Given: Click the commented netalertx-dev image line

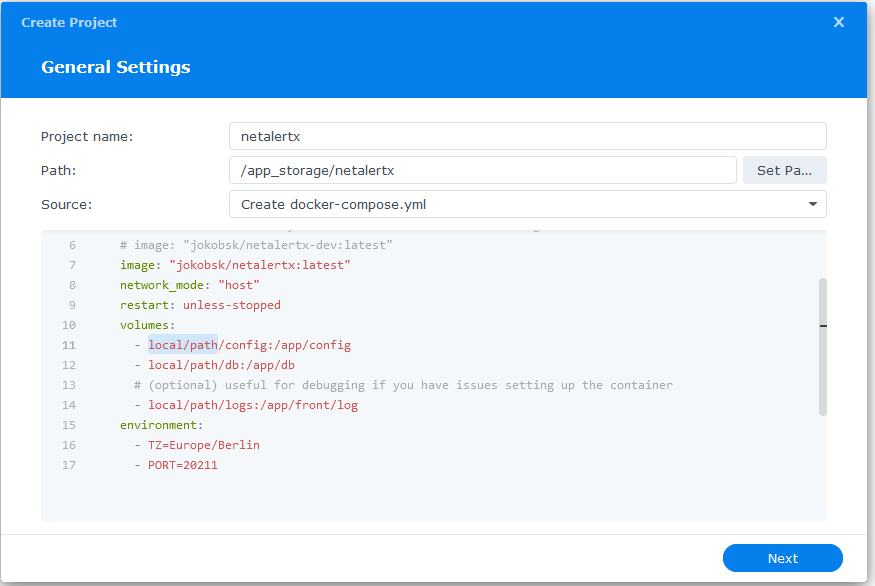Looking at the screenshot, I should coord(255,245).
